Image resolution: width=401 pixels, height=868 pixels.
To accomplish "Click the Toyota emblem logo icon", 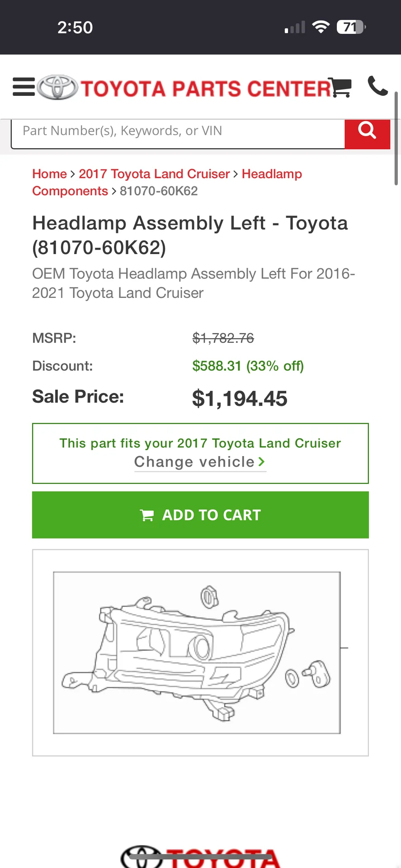I will (x=57, y=87).
